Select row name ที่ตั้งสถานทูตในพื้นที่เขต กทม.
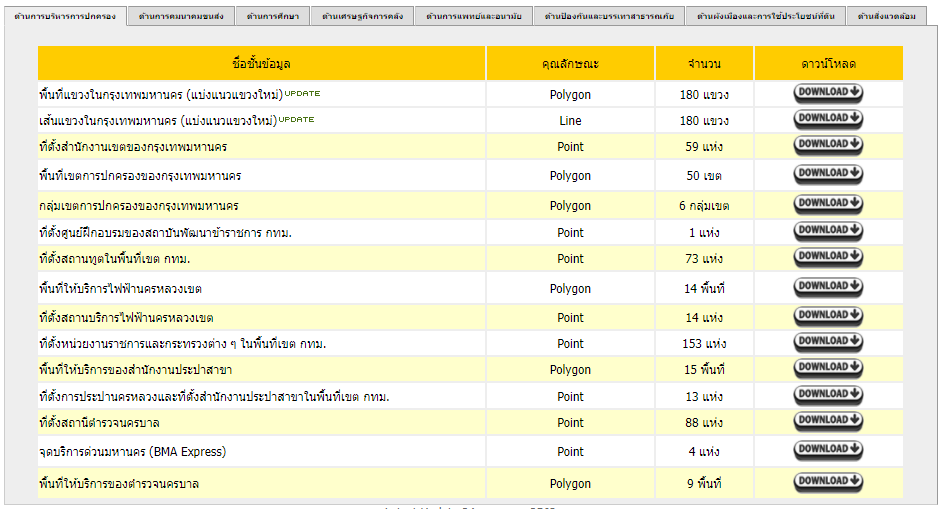The width and height of the screenshot is (942, 509). 114,259
